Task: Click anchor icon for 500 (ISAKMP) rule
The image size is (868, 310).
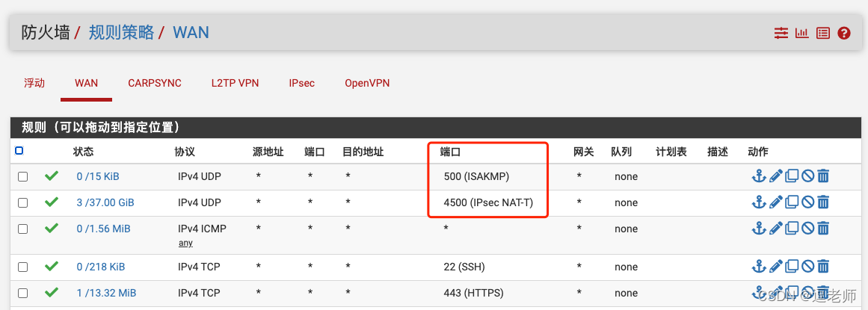Action: click(x=758, y=176)
